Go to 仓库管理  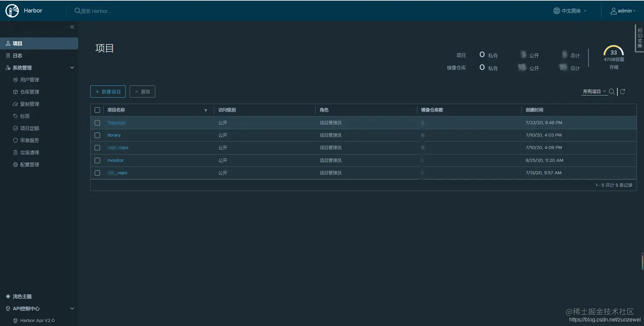pyautogui.click(x=29, y=92)
